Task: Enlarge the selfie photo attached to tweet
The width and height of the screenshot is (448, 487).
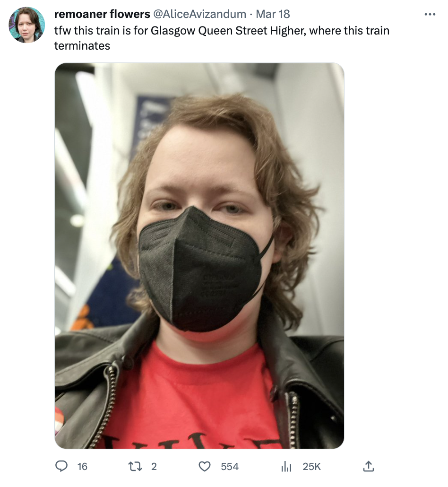Action: click(199, 256)
